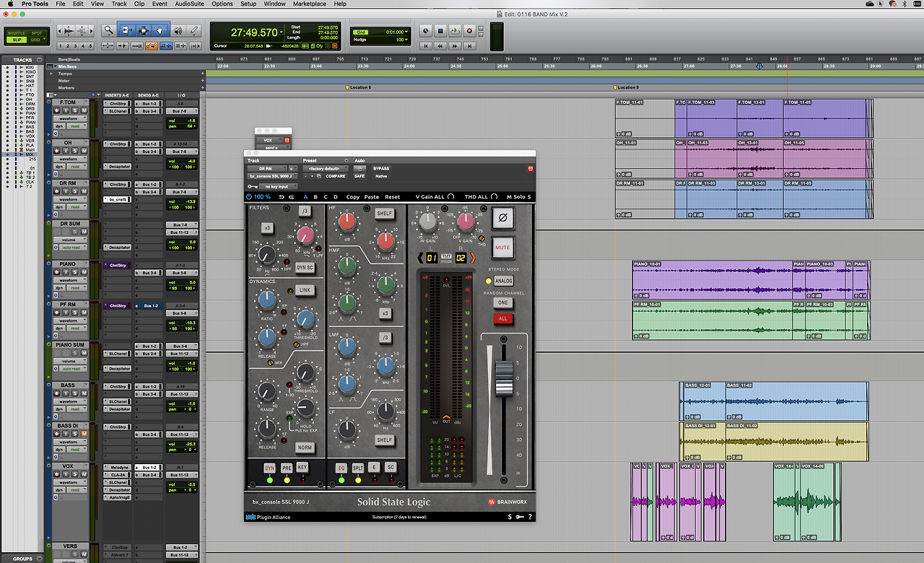Screen dimensions: 924x563
Task: Click the plugin undo arrow icon
Action: click(x=281, y=196)
